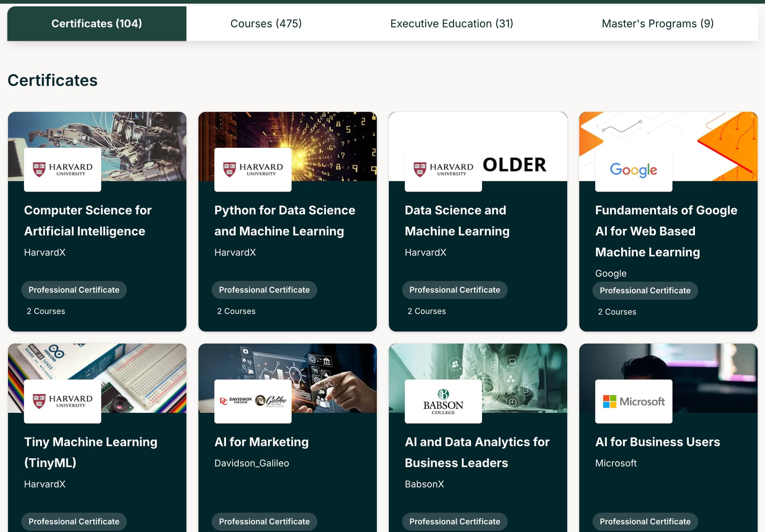Open Python for Data Science and Machine Learning

coord(284,221)
